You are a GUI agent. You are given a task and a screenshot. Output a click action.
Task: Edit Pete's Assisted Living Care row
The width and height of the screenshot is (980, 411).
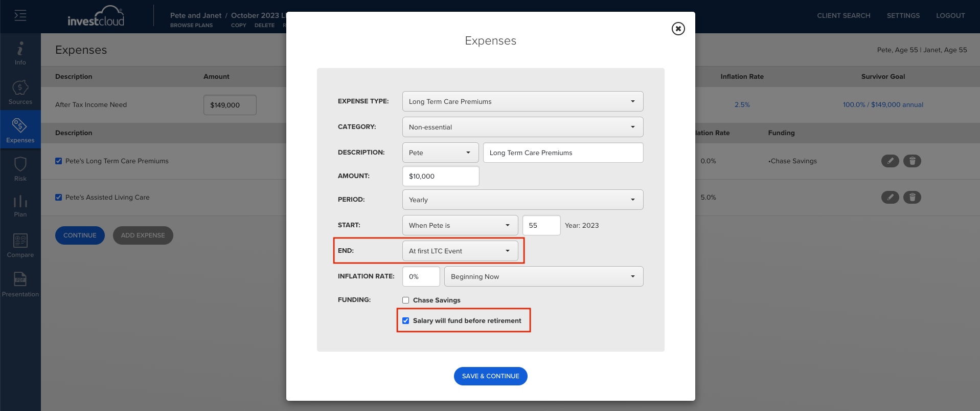click(x=890, y=197)
